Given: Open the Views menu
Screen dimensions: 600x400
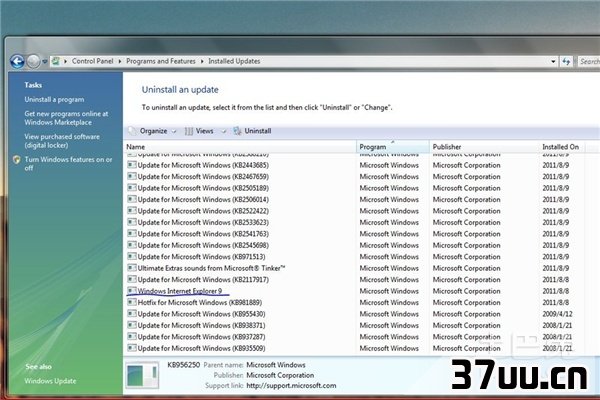Looking at the screenshot, I should click(x=204, y=131).
